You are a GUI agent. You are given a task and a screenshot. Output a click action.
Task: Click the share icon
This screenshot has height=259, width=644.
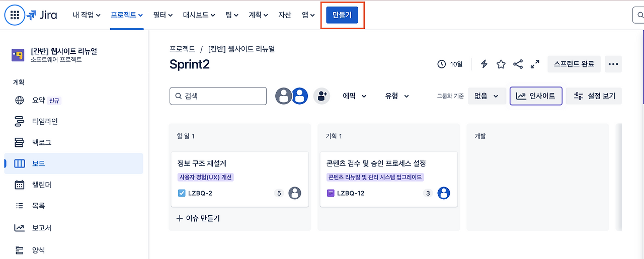coord(518,64)
